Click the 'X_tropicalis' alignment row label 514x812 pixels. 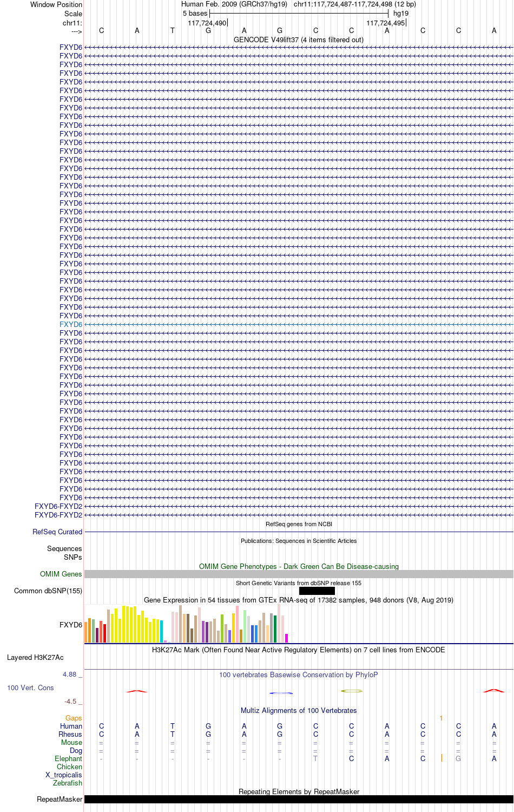click(64, 775)
